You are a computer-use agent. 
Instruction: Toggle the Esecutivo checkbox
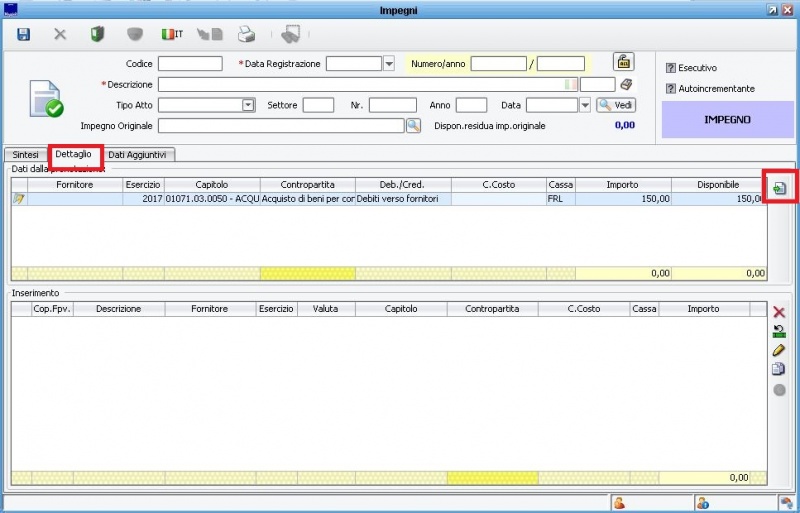(x=670, y=68)
